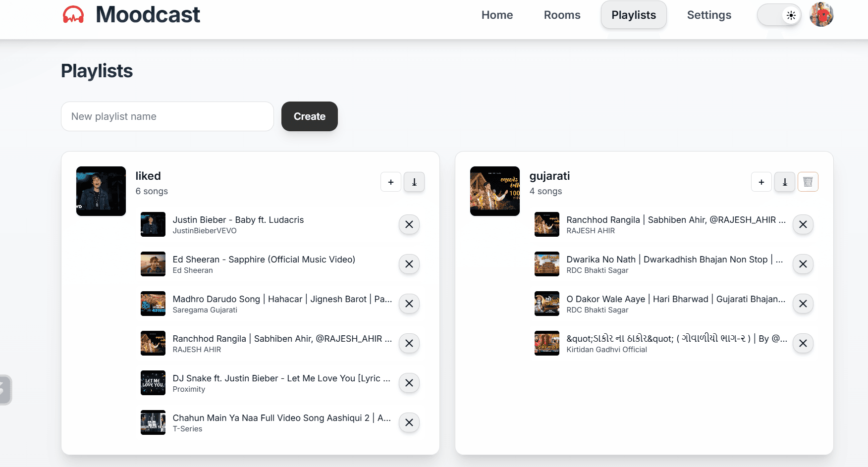
Task: Go to the Rooms page
Action: click(x=562, y=15)
